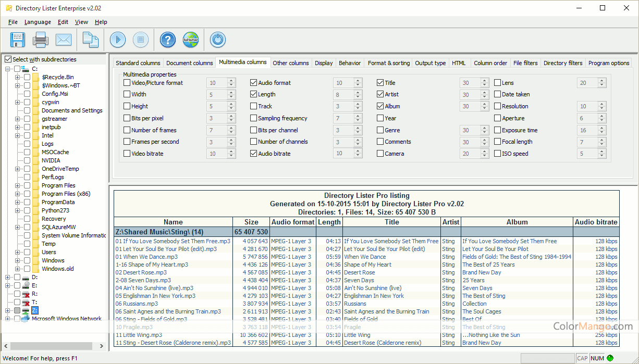Click the D: drive icon
The image size is (639, 364).
(x=27, y=277)
